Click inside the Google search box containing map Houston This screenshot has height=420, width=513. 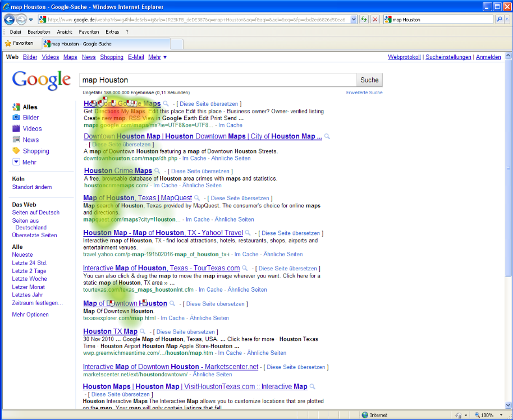218,80
